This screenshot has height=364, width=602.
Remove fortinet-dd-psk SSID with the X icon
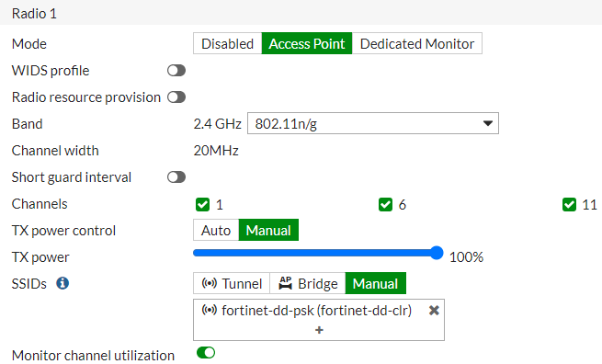click(x=434, y=311)
